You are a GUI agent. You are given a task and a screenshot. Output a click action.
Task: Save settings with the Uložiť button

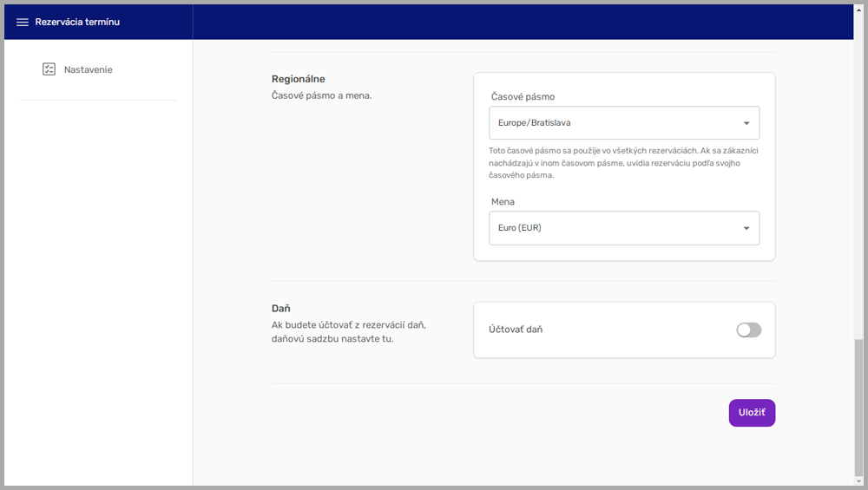click(x=752, y=413)
